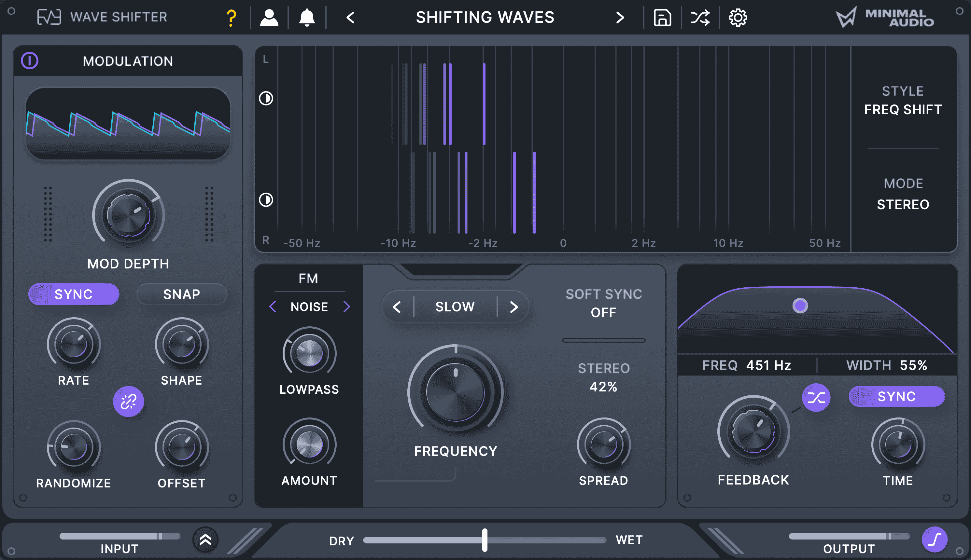Turn Soft Sync on
This screenshot has height=560, width=971.
coord(603,313)
